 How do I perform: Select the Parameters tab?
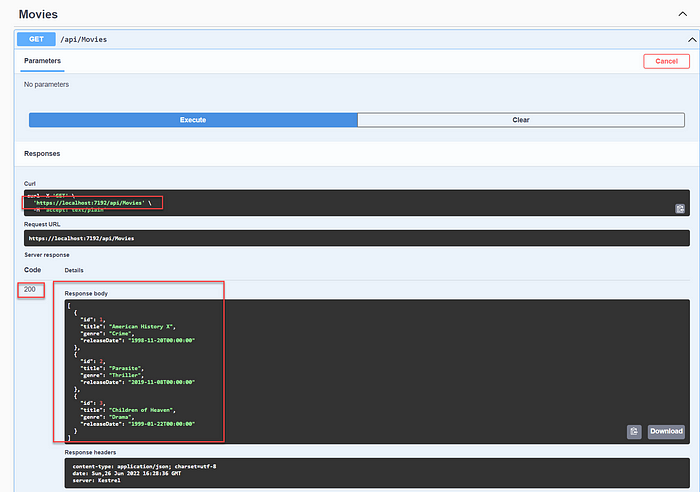[x=42, y=61]
